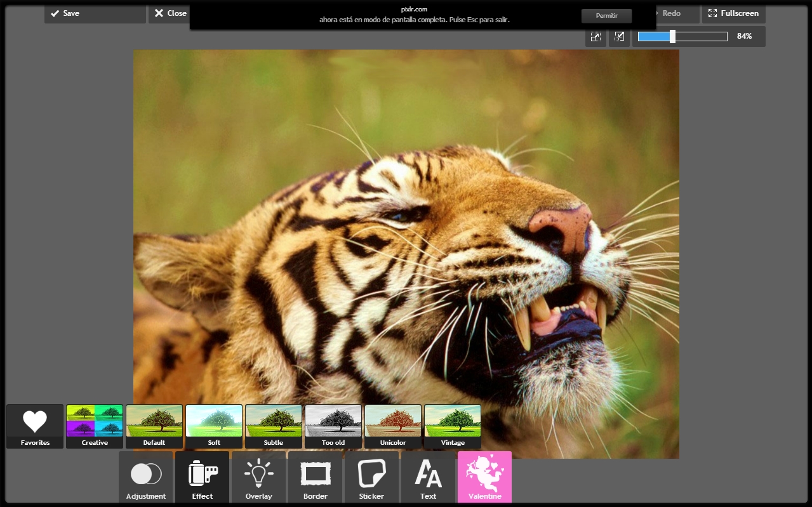Click the zoom-to-fit enlarge icon

tap(596, 37)
